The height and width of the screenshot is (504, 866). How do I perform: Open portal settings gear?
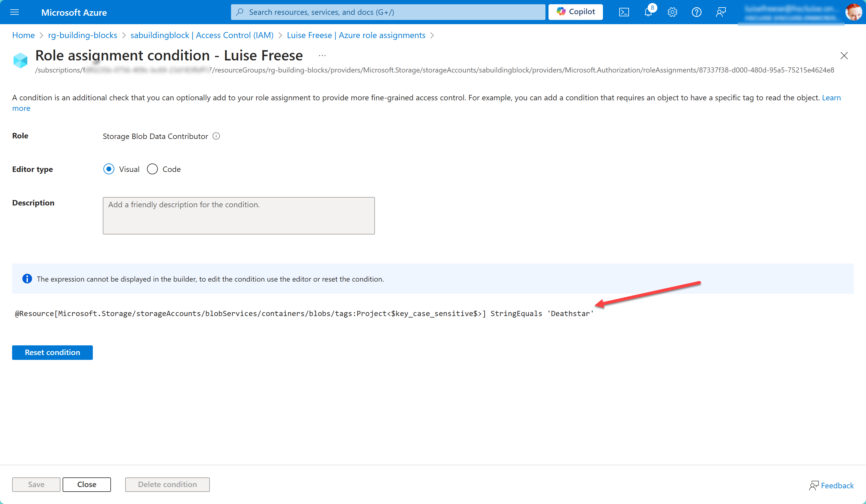(x=672, y=12)
